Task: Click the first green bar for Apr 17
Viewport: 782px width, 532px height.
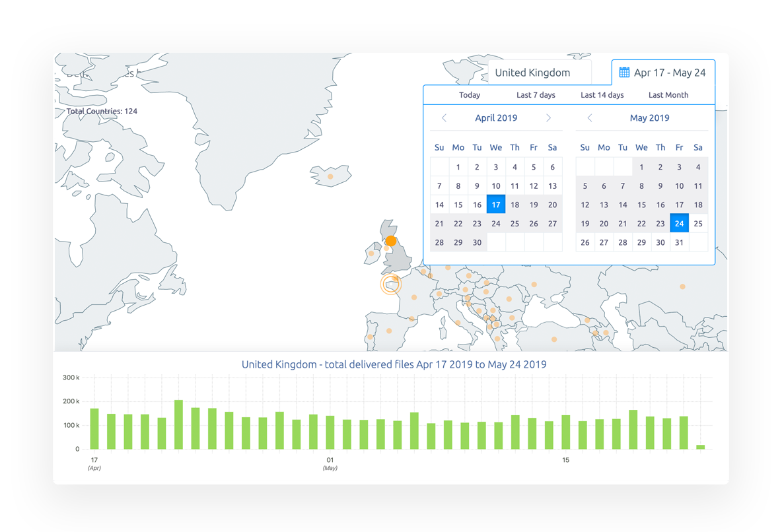Action: point(94,429)
